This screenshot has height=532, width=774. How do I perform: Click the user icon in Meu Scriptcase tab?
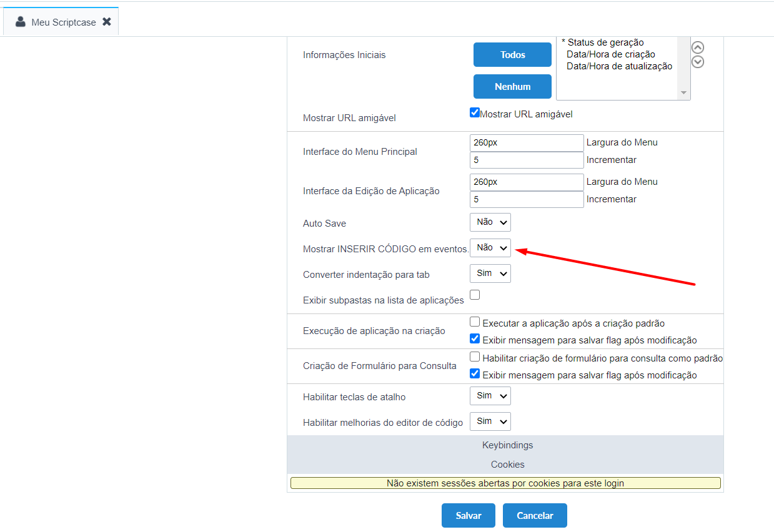coord(21,22)
